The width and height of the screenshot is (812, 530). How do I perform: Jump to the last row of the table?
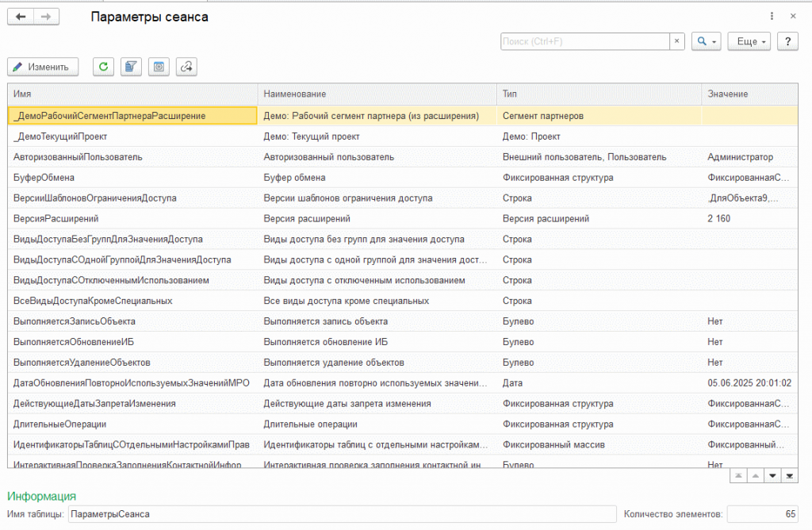(x=790, y=475)
